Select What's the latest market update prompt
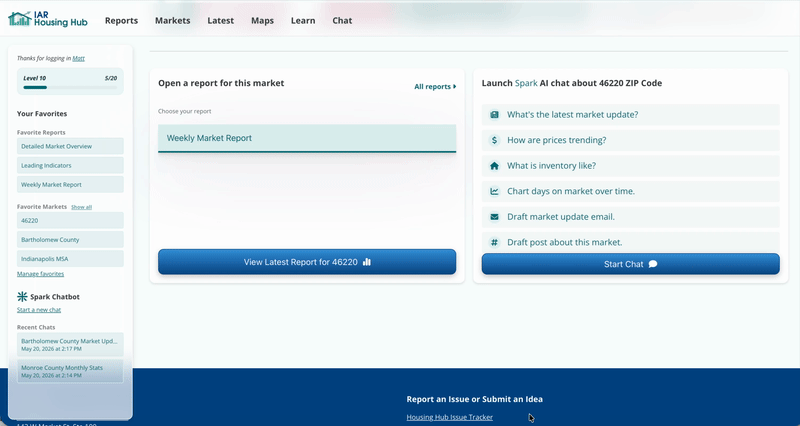This screenshot has height=426, width=800. (x=631, y=115)
